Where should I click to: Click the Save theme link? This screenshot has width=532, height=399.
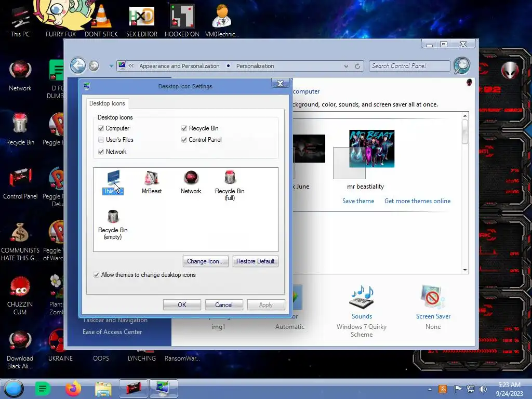click(358, 201)
